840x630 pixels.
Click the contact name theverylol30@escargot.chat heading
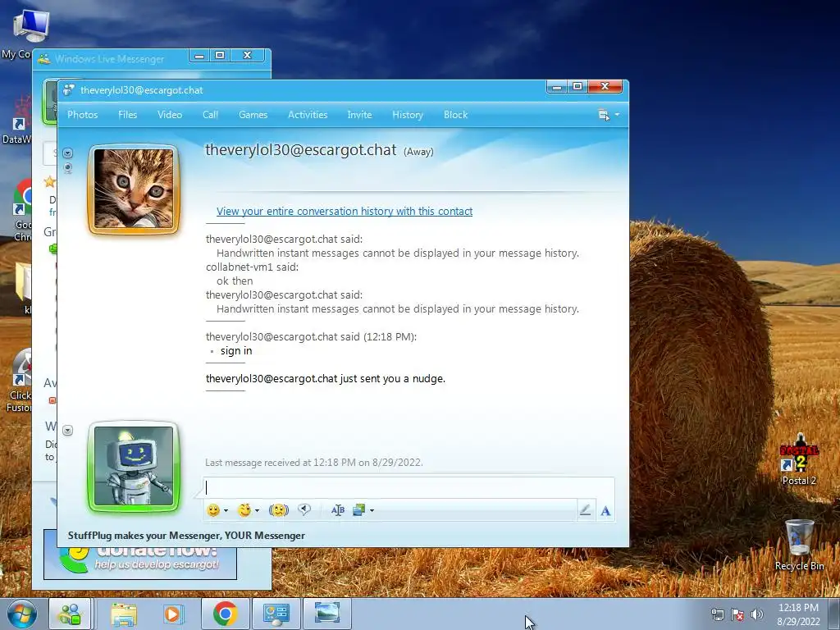[x=300, y=149]
